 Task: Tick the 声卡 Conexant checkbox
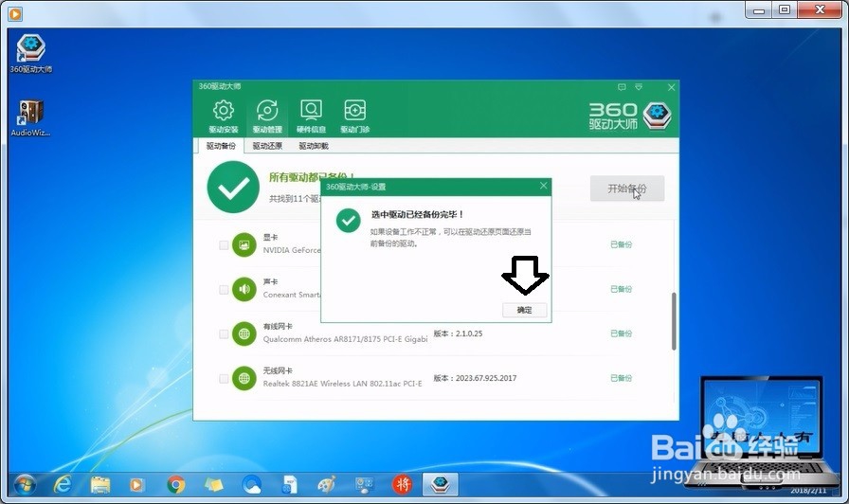[224, 290]
